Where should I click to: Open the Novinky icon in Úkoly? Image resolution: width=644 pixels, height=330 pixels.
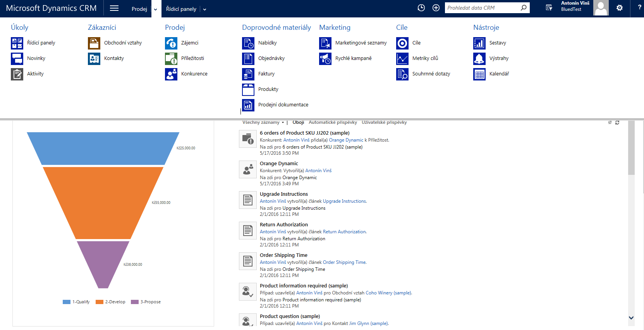(x=17, y=58)
